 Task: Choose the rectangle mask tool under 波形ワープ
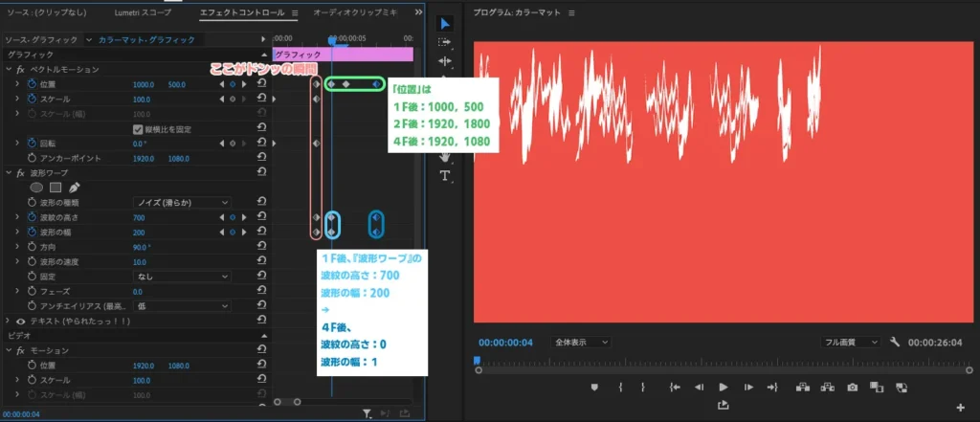[x=56, y=187]
